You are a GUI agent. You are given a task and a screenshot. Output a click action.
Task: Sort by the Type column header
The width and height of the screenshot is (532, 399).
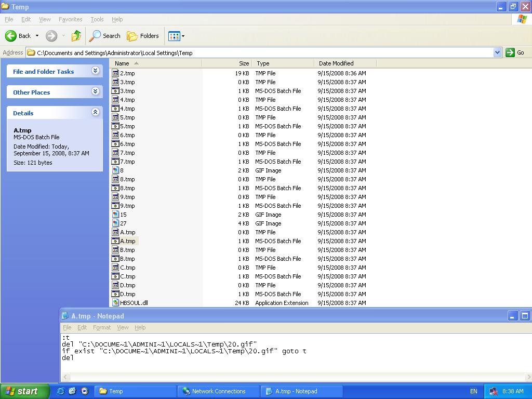283,63
